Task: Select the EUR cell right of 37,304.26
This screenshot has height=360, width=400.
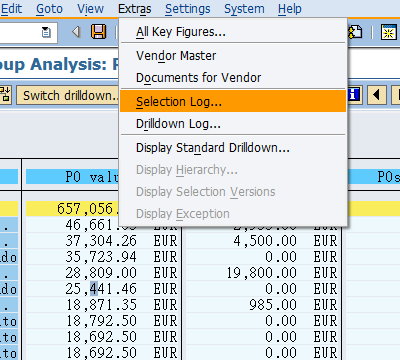Action: pyautogui.click(x=165, y=241)
